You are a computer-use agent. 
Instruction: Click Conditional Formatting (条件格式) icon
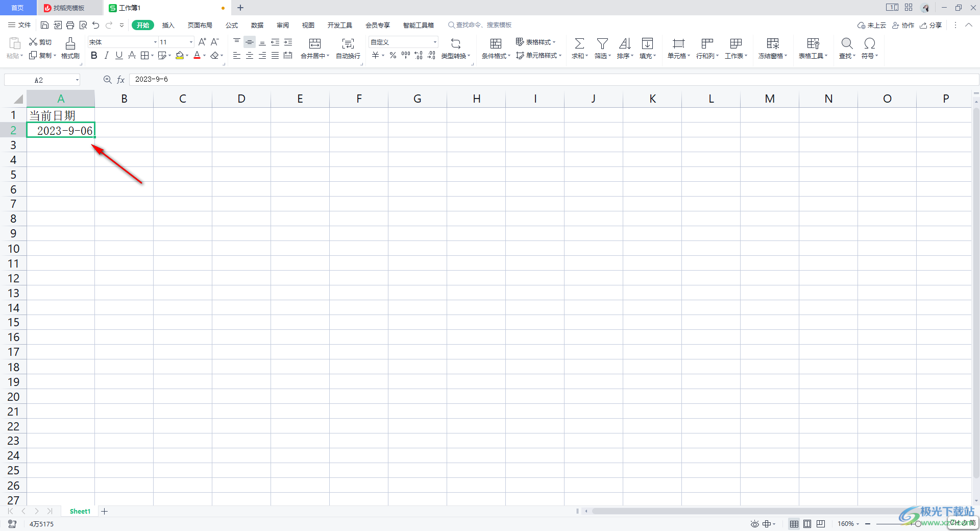coord(496,48)
